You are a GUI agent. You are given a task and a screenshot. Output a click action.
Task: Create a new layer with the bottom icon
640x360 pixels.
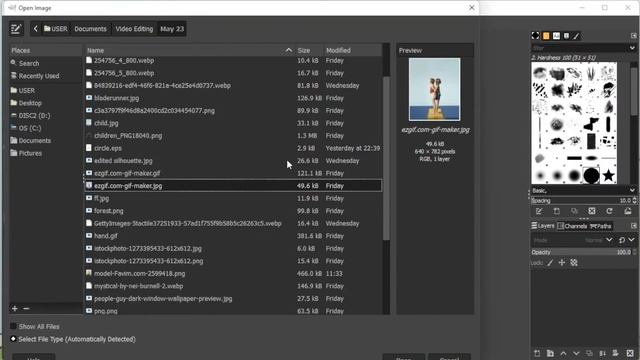point(537,353)
